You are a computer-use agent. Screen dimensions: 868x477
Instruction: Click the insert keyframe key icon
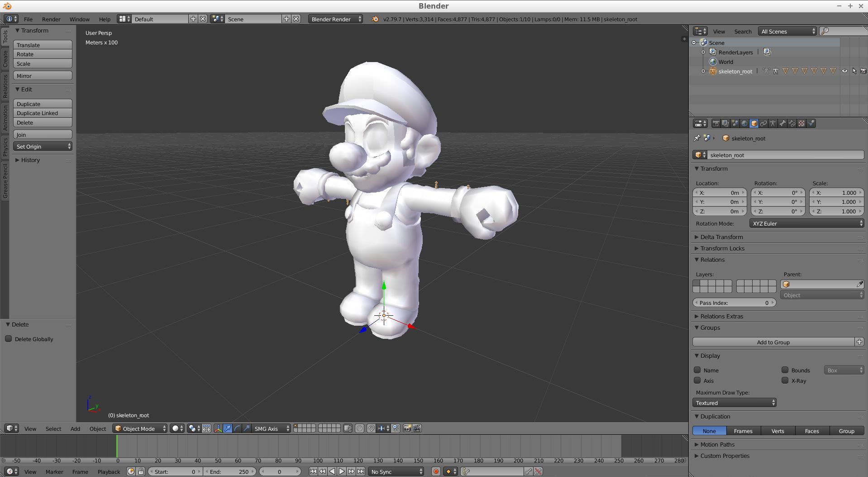click(529, 472)
